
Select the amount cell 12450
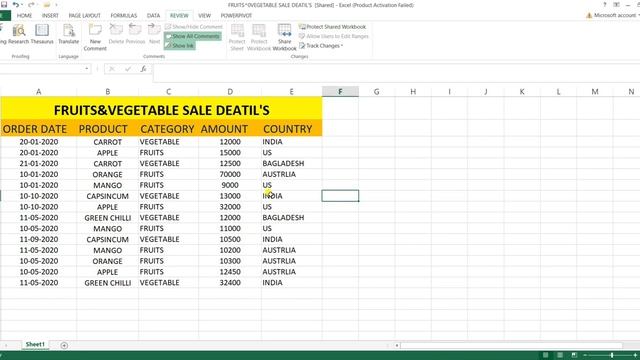pos(230,272)
